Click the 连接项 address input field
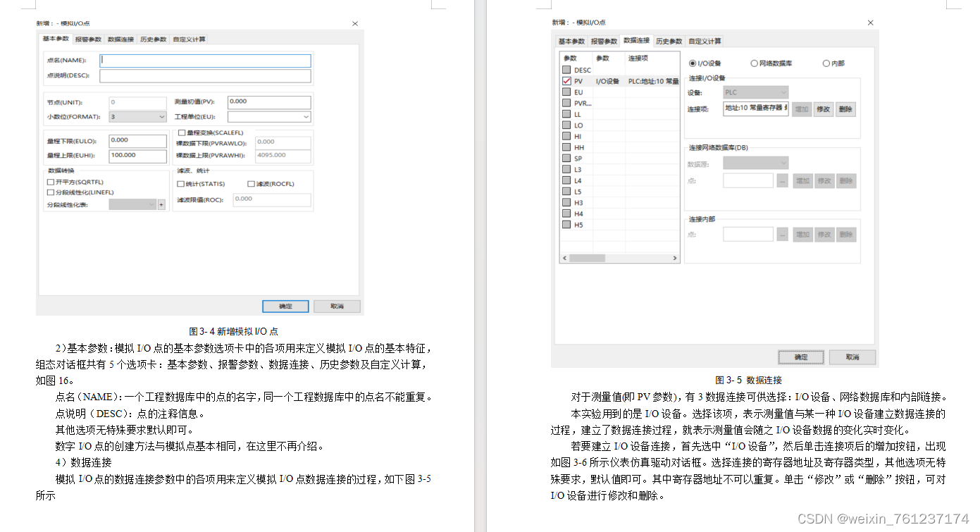 pyautogui.click(x=756, y=109)
